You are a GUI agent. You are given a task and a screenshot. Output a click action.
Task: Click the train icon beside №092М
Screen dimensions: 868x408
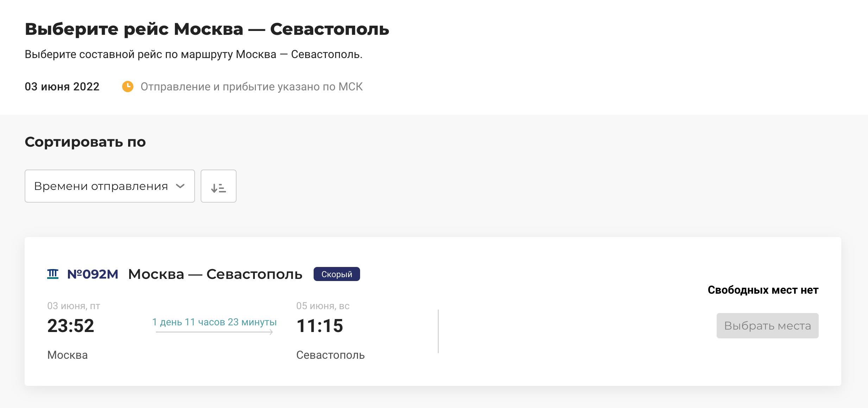(53, 274)
